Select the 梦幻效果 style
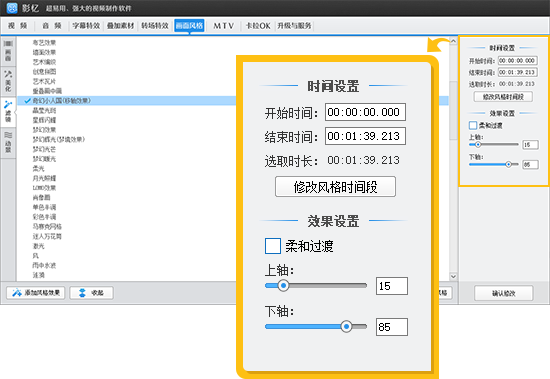The width and height of the screenshot is (550, 379). [44, 130]
